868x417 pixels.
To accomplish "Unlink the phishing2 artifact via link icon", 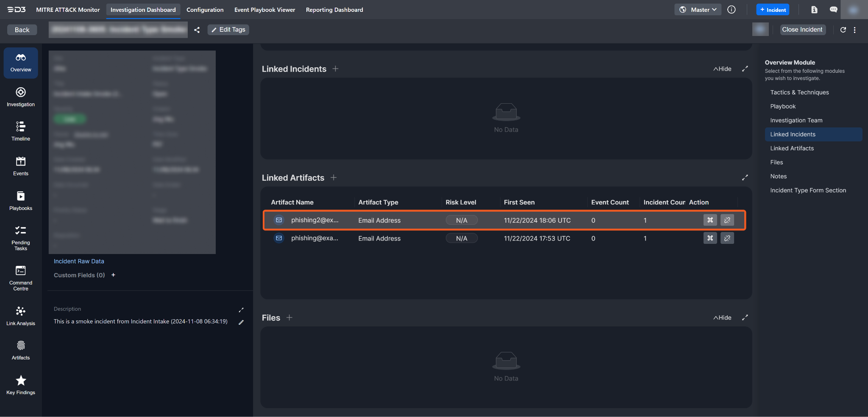I will point(727,220).
